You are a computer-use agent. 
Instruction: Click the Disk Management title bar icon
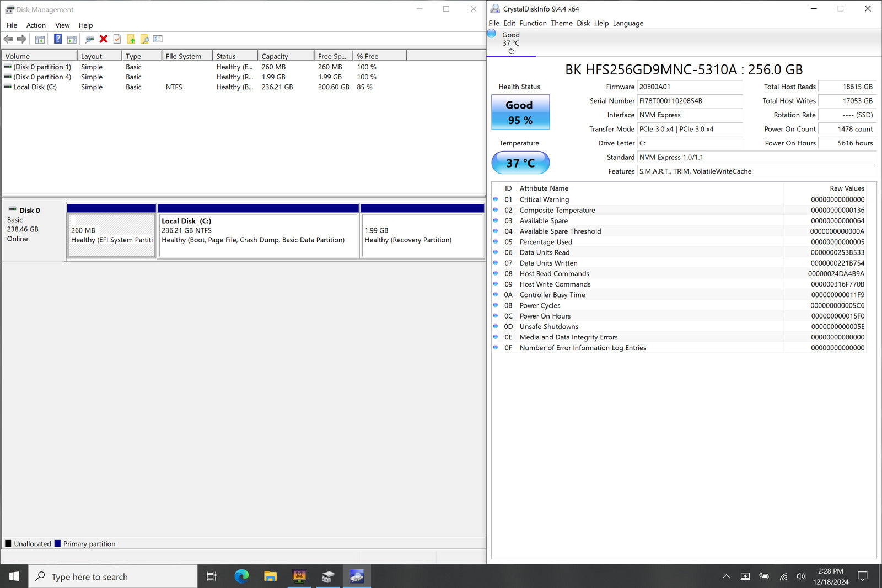coord(9,9)
